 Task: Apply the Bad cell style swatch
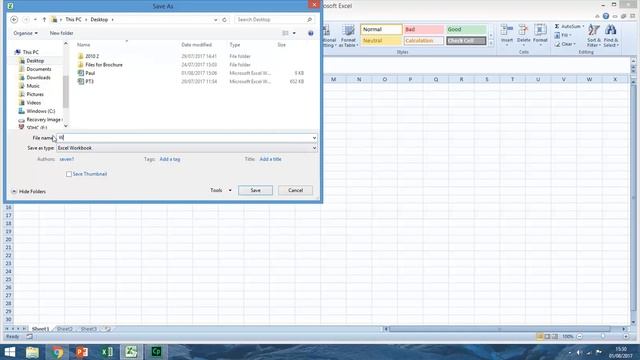[424, 29]
